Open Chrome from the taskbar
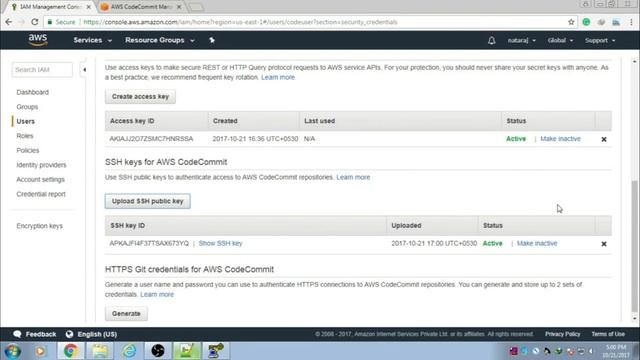 tap(70, 351)
